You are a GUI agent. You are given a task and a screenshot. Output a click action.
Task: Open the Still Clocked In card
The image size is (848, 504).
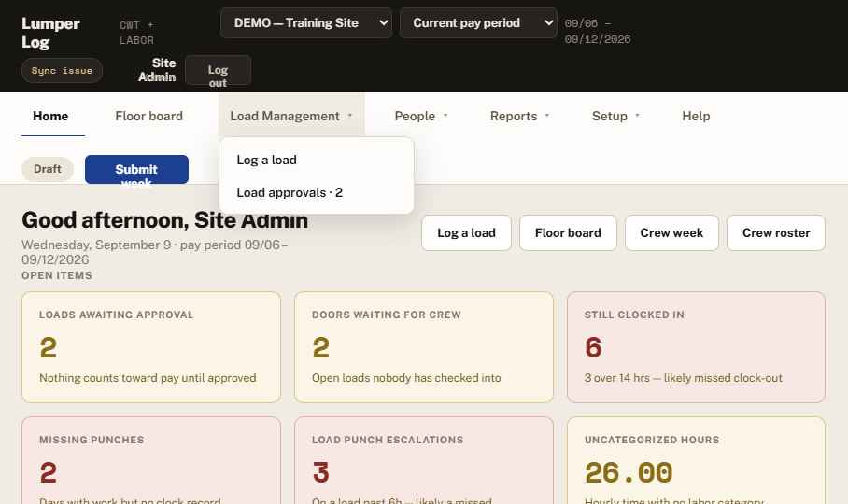pyautogui.click(x=696, y=347)
